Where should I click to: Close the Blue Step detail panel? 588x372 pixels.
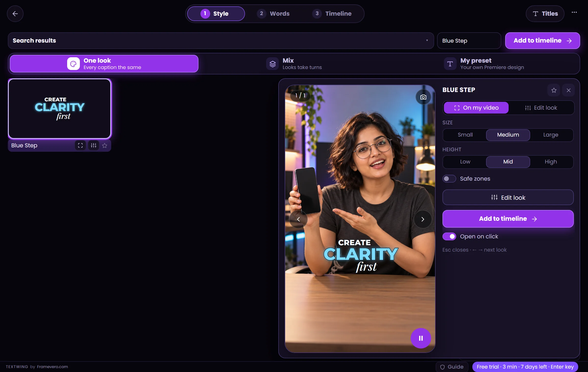(568, 90)
